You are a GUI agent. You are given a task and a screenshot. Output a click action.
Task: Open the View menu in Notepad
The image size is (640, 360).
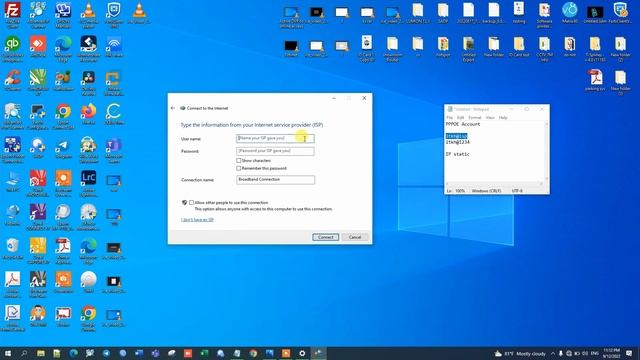coord(490,118)
